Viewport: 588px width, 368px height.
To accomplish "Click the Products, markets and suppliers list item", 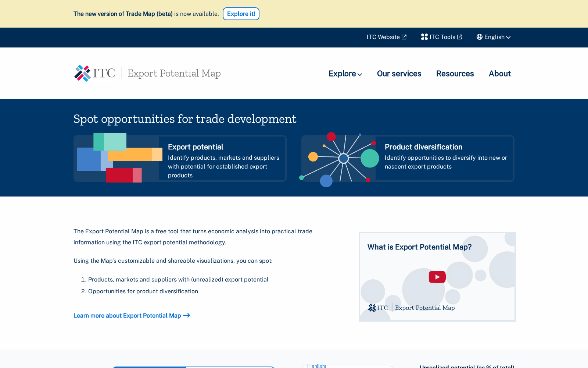I will click(x=178, y=280).
